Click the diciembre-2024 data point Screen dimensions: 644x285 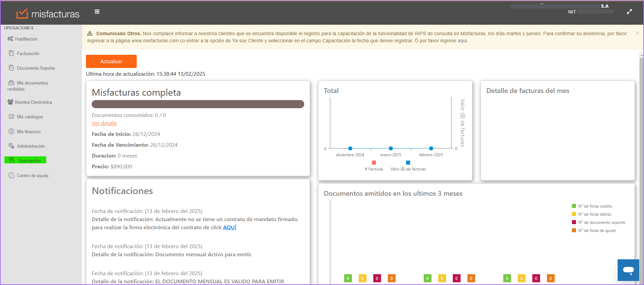(x=350, y=148)
